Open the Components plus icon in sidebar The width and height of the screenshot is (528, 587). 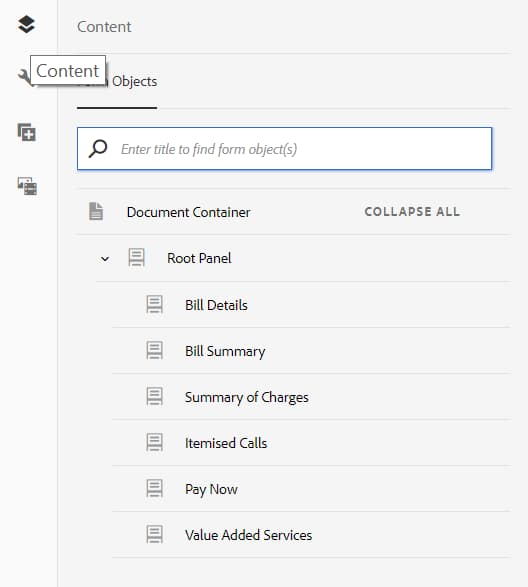pos(27,133)
